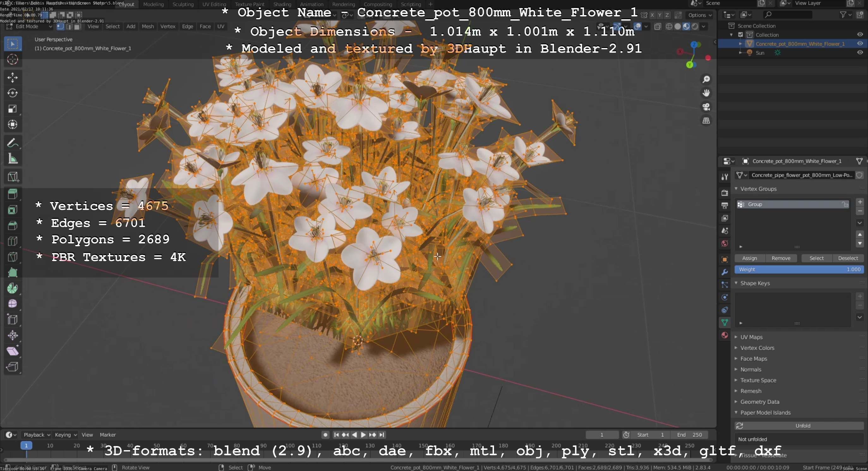Open the Mesh menu
Image resolution: width=868 pixels, height=471 pixels.
pyautogui.click(x=148, y=27)
